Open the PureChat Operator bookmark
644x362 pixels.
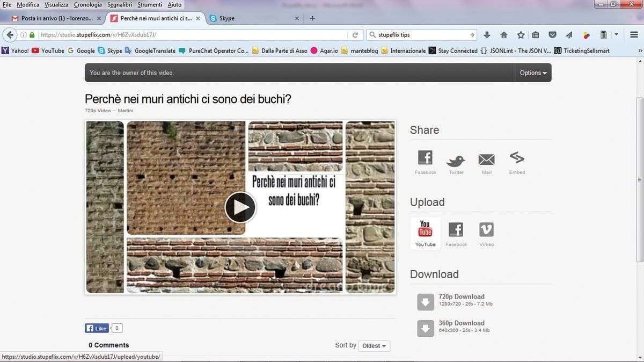pos(214,51)
